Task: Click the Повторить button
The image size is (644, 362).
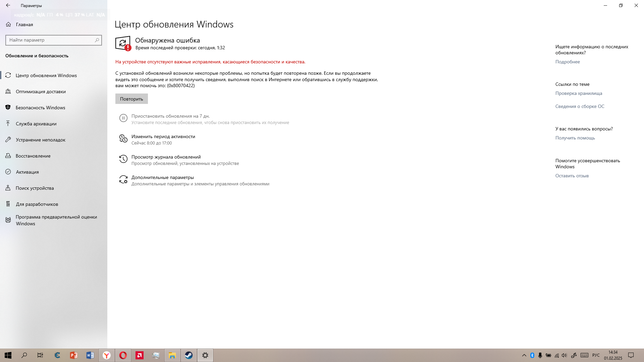Action: (x=131, y=99)
